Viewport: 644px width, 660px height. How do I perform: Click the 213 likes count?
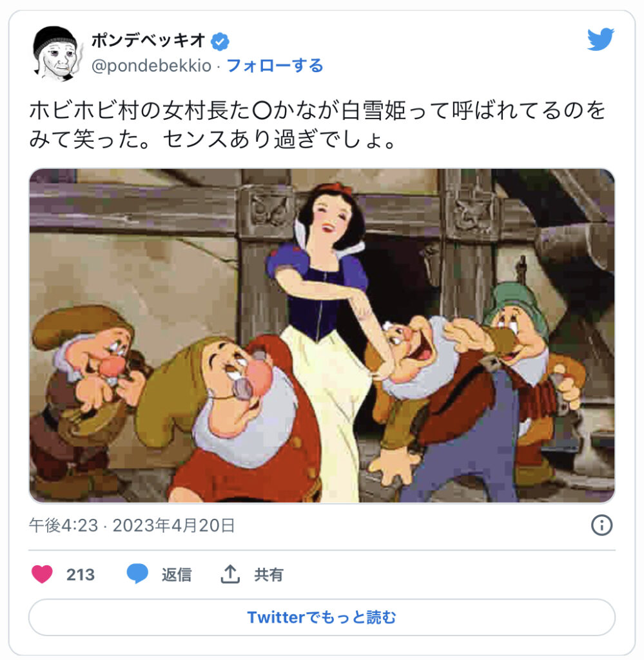click(x=81, y=574)
